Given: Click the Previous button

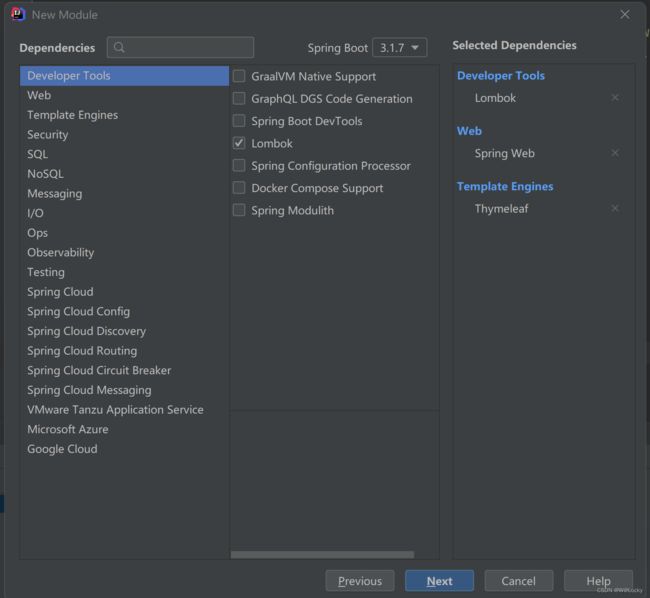Looking at the screenshot, I should [360, 581].
